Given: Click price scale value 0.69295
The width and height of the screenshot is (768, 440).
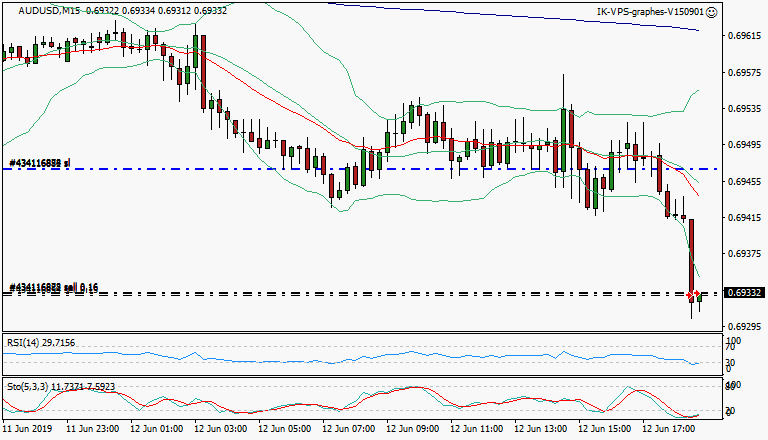Looking at the screenshot, I should coord(744,326).
